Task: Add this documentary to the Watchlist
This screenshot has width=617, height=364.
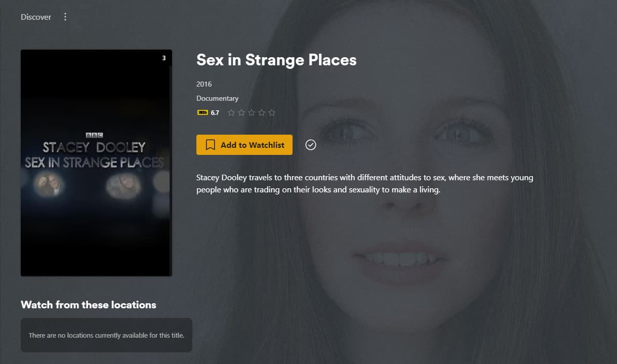Action: click(244, 145)
